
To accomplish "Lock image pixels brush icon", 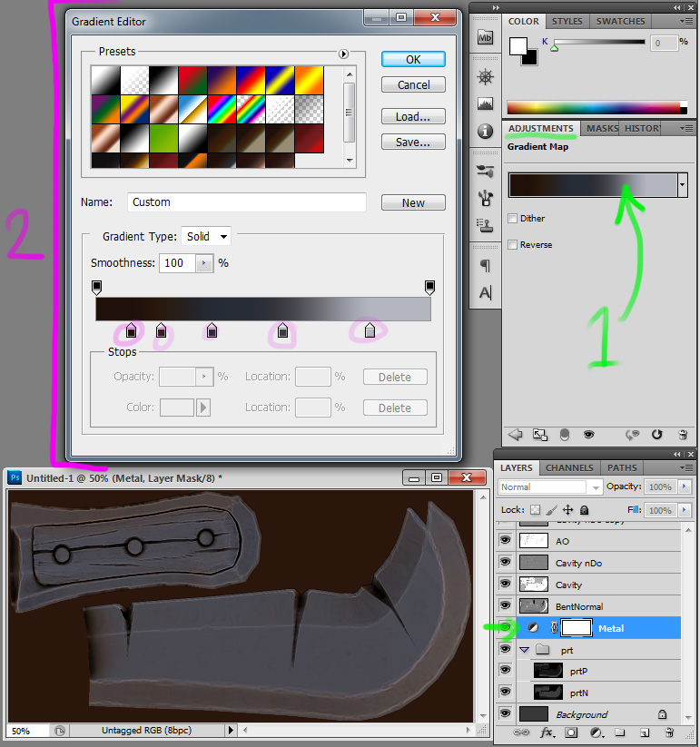I will (x=551, y=510).
